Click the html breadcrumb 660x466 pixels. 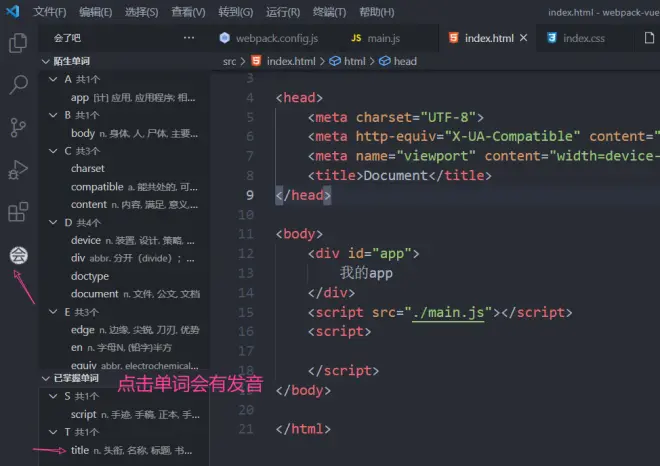point(354,61)
